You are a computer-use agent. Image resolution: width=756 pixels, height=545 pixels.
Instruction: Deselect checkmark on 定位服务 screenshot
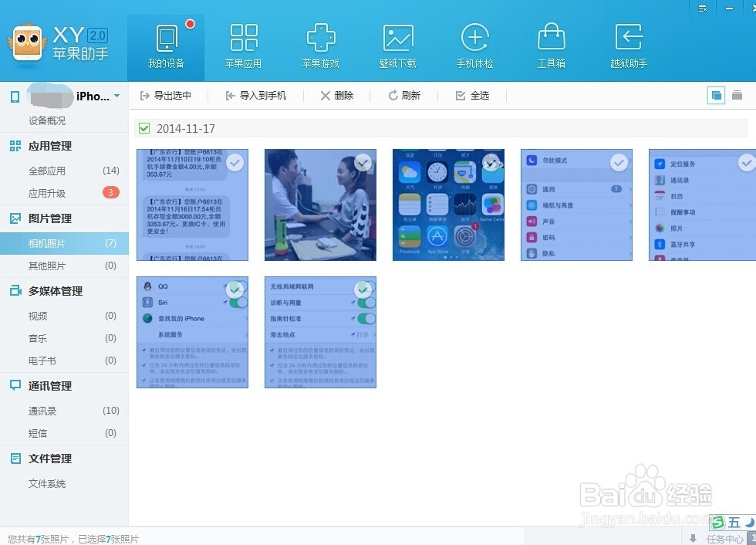click(x=747, y=163)
